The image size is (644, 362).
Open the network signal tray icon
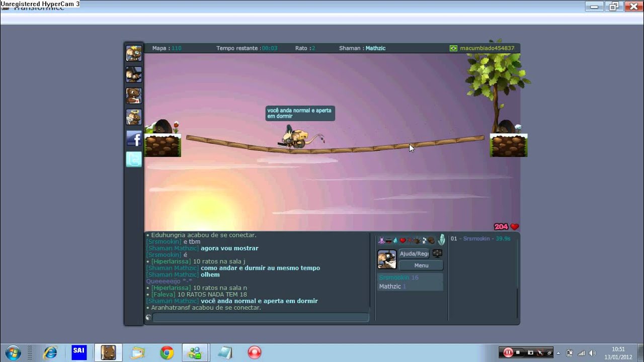click(x=581, y=353)
